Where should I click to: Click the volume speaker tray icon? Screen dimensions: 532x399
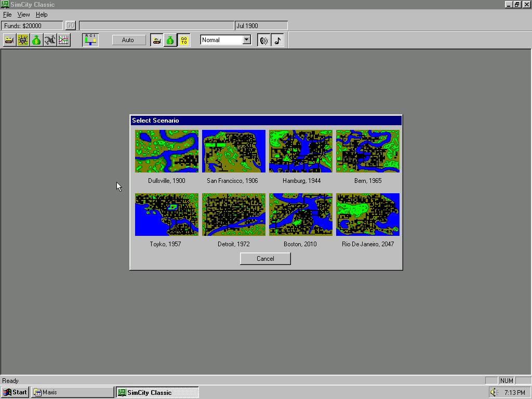(494, 393)
